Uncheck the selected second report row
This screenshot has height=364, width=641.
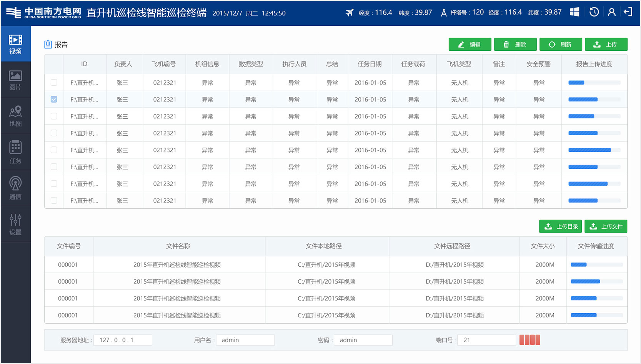coord(53,99)
